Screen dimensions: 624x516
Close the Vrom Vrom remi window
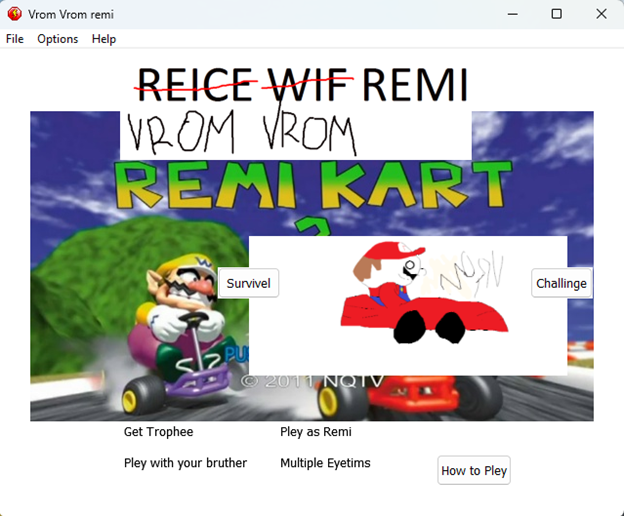click(601, 14)
